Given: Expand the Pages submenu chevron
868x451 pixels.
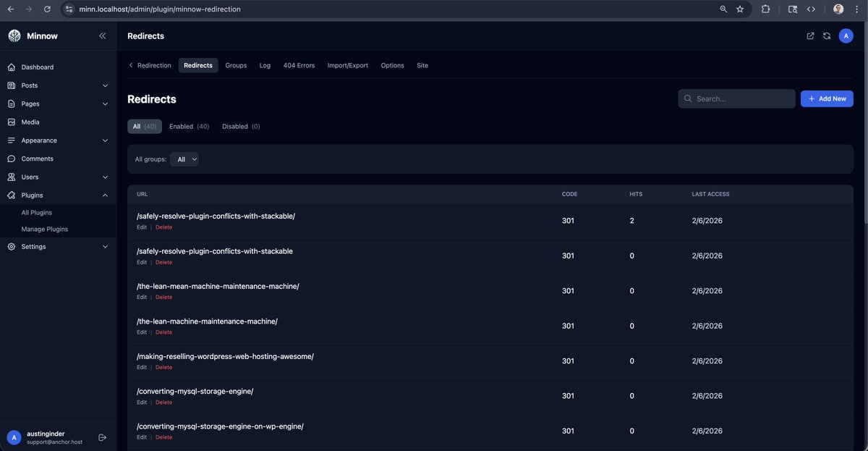Looking at the screenshot, I should coord(105,104).
